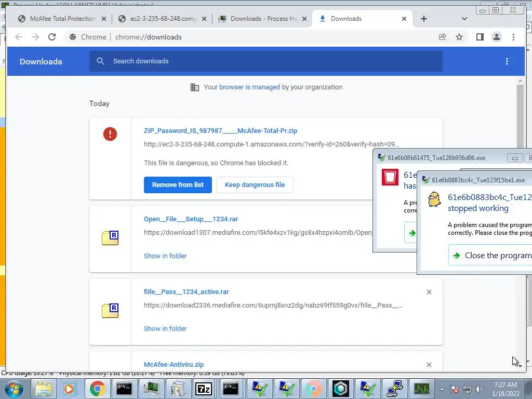Viewport: 532px width, 399px height.
Task: Launch Windows Media Player from taskbar
Action: click(x=69, y=389)
